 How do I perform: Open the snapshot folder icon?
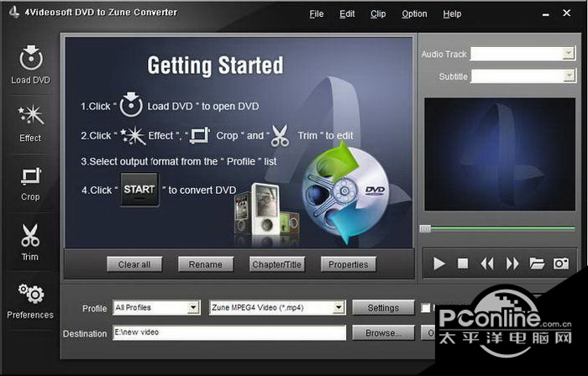click(537, 264)
